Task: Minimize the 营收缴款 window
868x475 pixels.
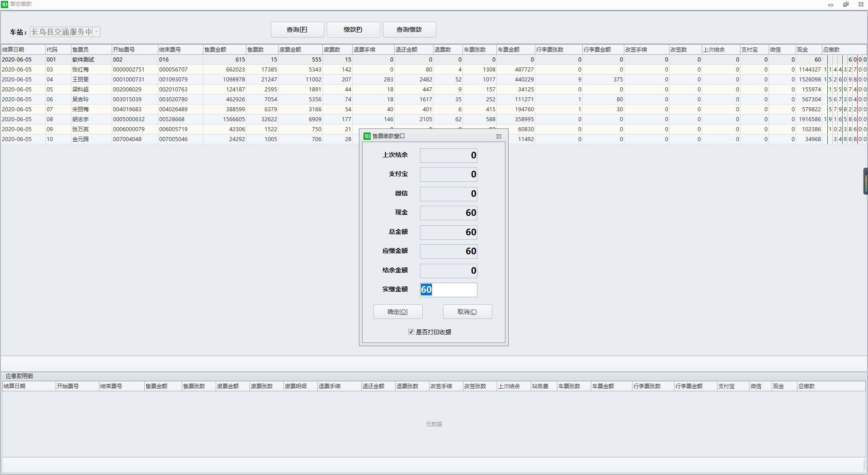Action: 830,5
